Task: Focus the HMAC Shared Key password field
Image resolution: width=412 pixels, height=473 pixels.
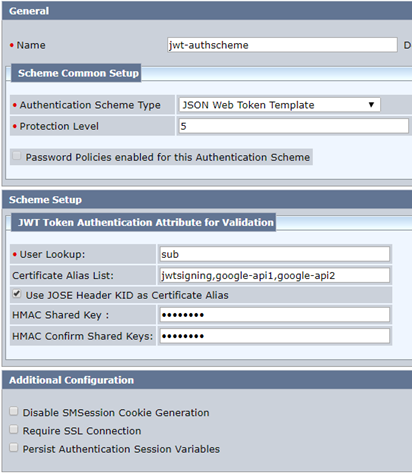Action: [x=275, y=315]
